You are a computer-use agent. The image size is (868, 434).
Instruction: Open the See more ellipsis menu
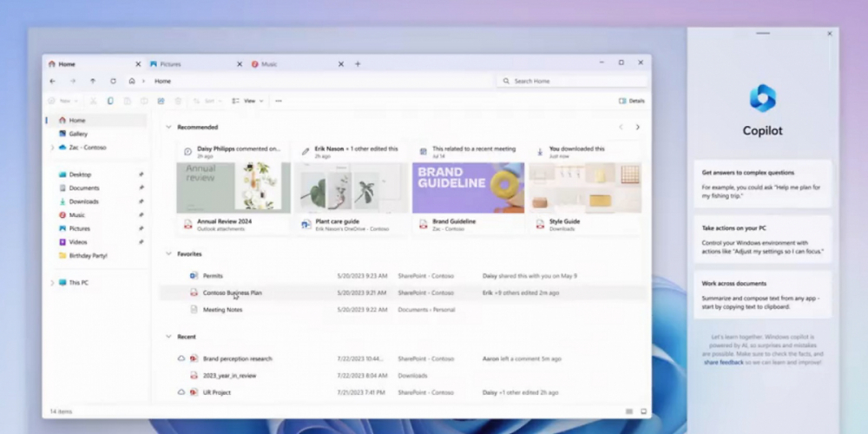click(x=279, y=101)
